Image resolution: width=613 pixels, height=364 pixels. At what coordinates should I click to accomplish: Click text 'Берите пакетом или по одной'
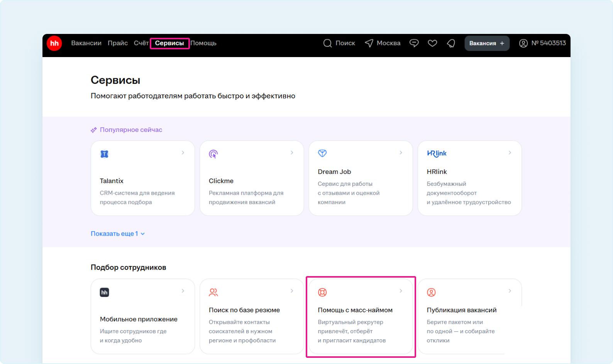455,327
